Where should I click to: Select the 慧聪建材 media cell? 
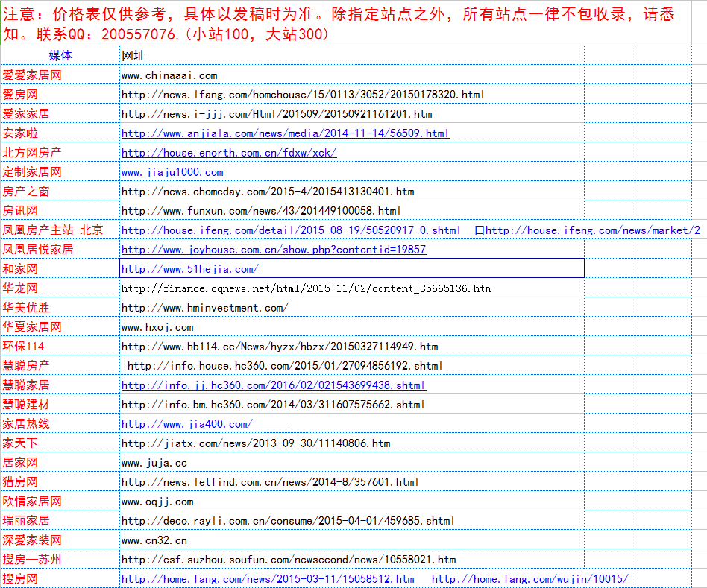point(60,404)
